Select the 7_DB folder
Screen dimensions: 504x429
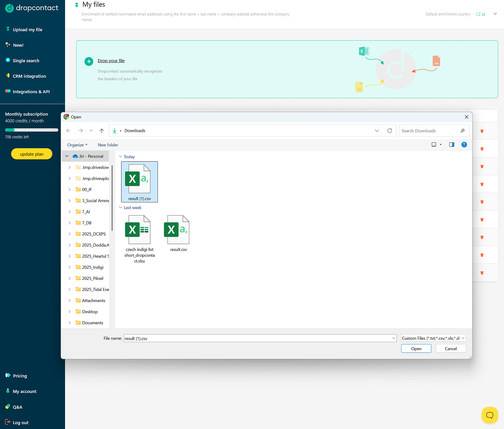83,223
